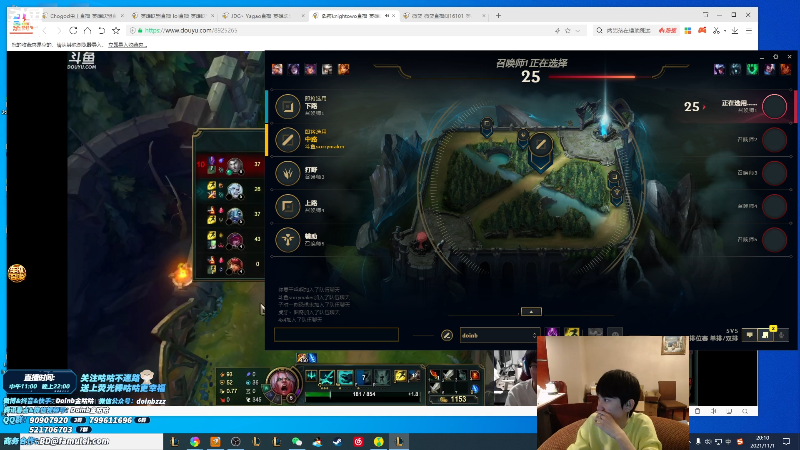The image size is (800, 450).
Task: Click the gold round badge at left edge
Action: point(17,273)
